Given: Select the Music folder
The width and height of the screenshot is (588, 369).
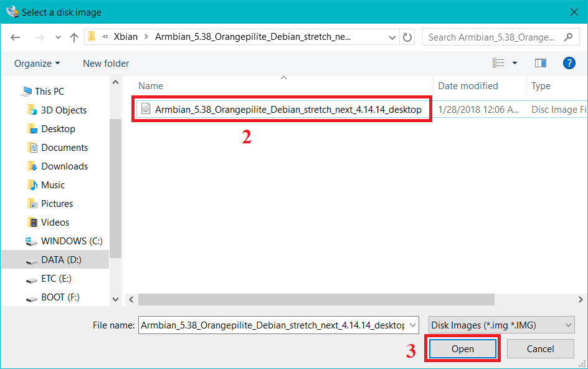Looking at the screenshot, I should 53,185.
